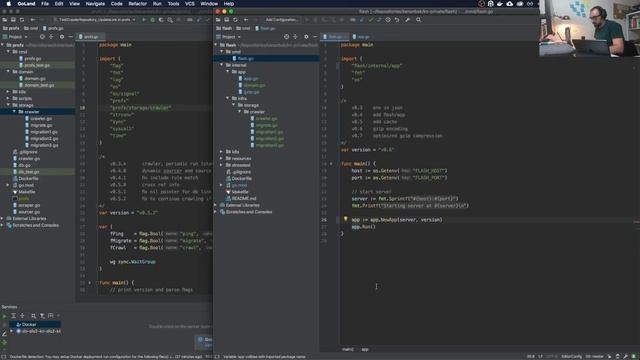Click the Save All icon in prohx toolbar
The width and height of the screenshot is (640, 360).
click(13, 20)
